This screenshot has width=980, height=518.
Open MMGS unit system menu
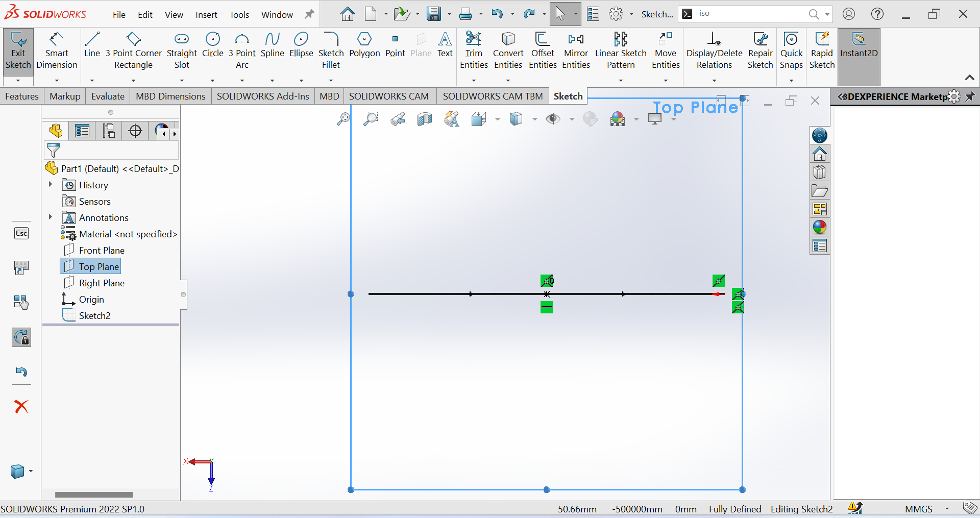coord(918,509)
